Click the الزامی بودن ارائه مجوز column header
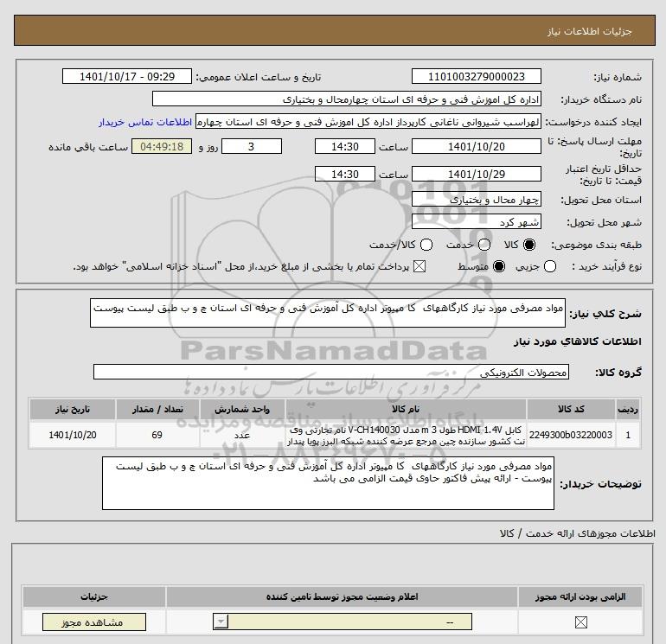 [580, 596]
